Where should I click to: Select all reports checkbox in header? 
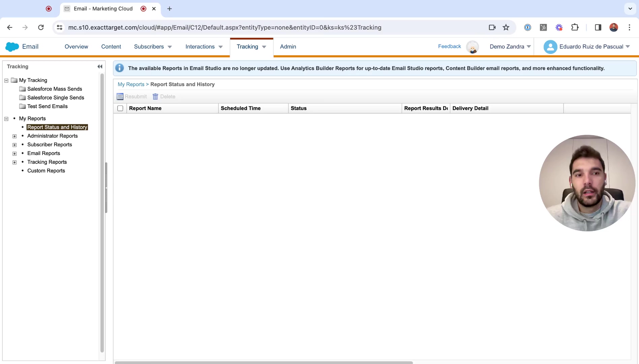pos(120,108)
